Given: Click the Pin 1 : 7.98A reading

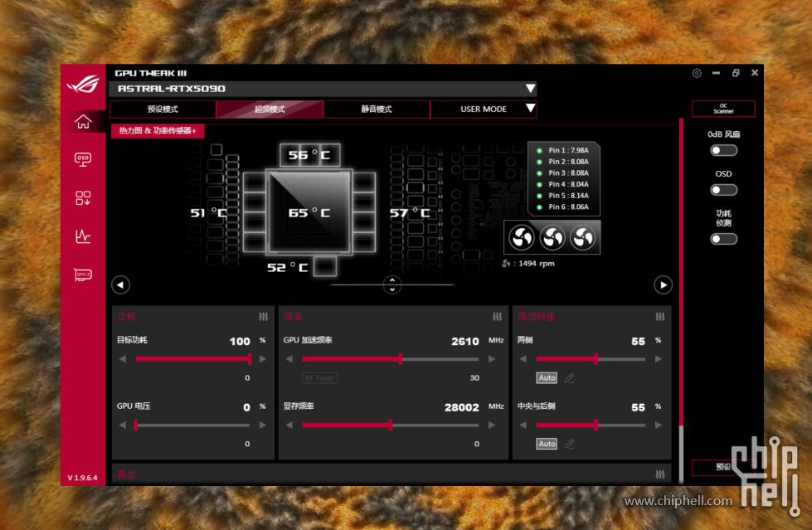Looking at the screenshot, I should click(568, 150).
